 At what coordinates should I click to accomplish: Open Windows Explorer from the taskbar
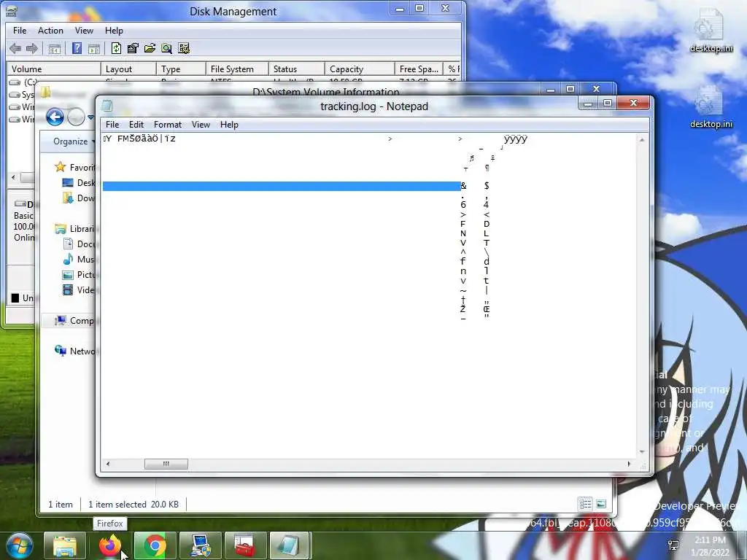tap(65, 545)
